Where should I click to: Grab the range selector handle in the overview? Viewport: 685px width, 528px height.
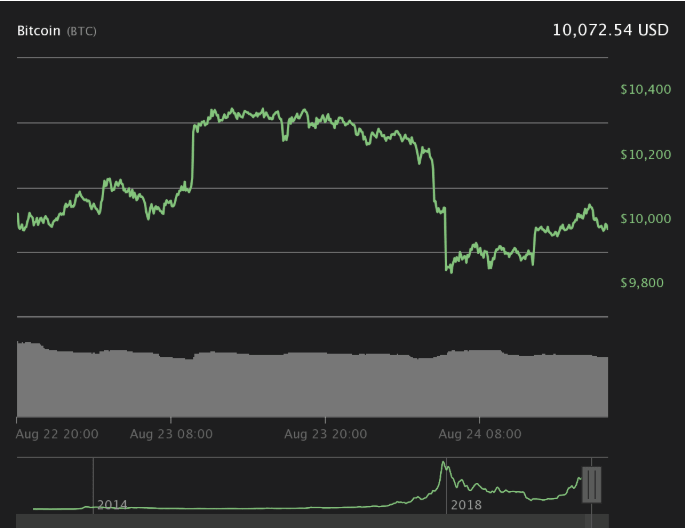click(592, 485)
